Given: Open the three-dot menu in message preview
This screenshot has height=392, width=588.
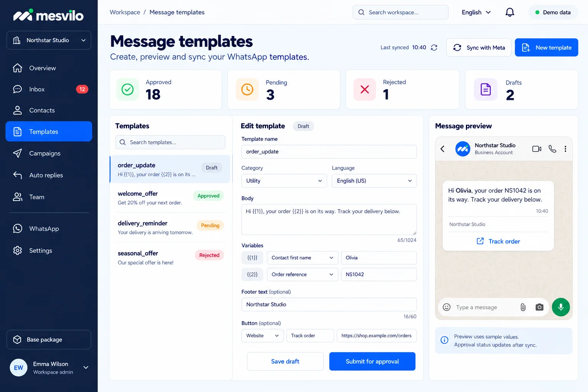Looking at the screenshot, I should coord(565,149).
